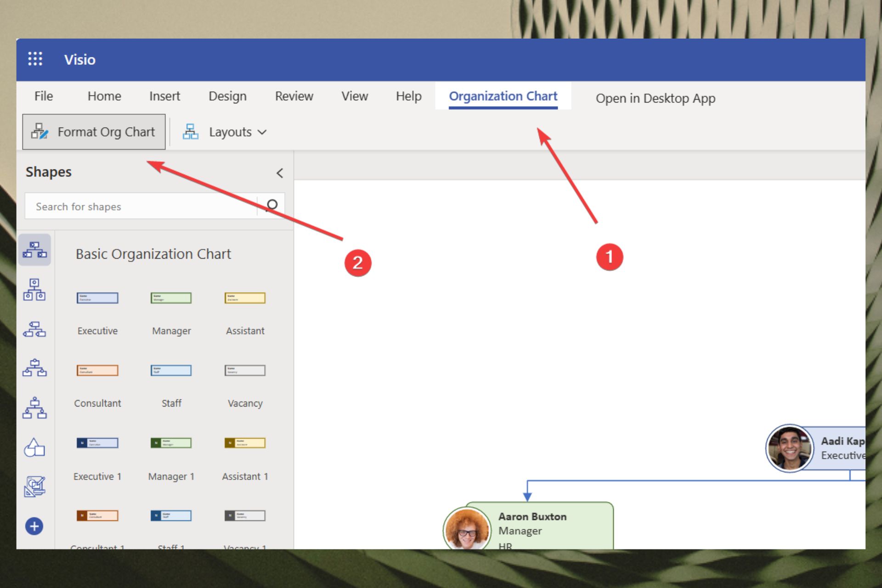Open the second org chart stencil in sidebar

pos(35,289)
